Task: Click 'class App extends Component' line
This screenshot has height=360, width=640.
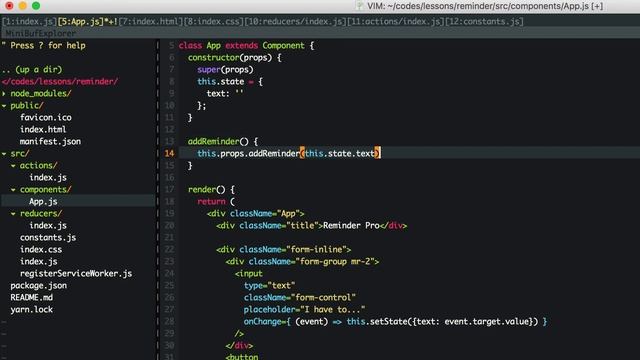Action: click(246, 45)
